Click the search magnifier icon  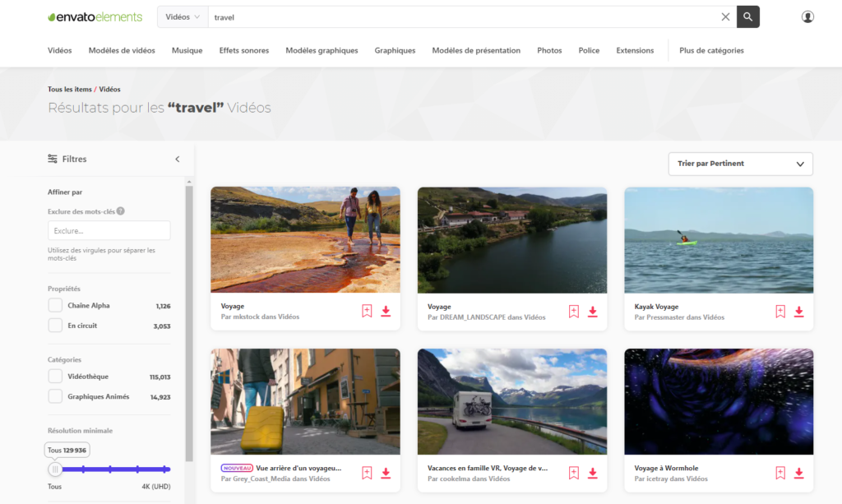click(747, 16)
